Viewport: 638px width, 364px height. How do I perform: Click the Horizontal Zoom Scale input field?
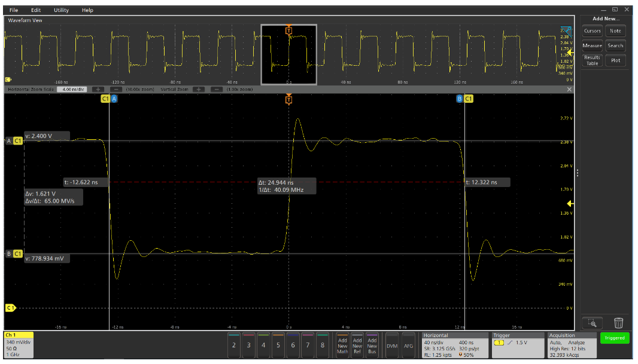pyautogui.click(x=72, y=89)
